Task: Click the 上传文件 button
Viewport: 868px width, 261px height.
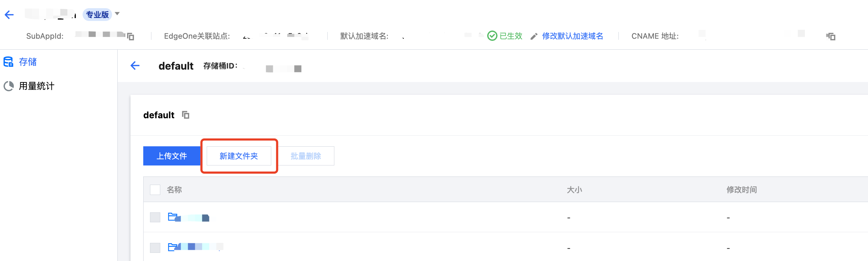Action: 172,156
